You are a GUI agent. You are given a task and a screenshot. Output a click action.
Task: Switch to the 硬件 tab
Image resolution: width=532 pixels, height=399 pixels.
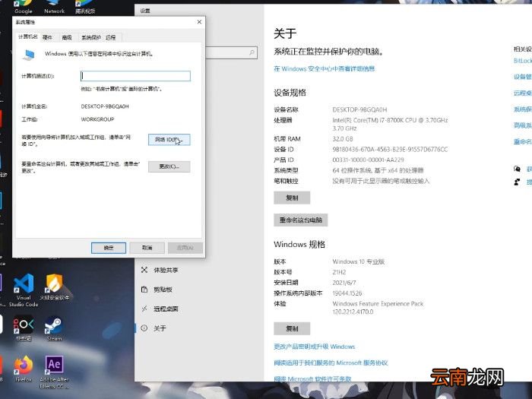pos(47,37)
